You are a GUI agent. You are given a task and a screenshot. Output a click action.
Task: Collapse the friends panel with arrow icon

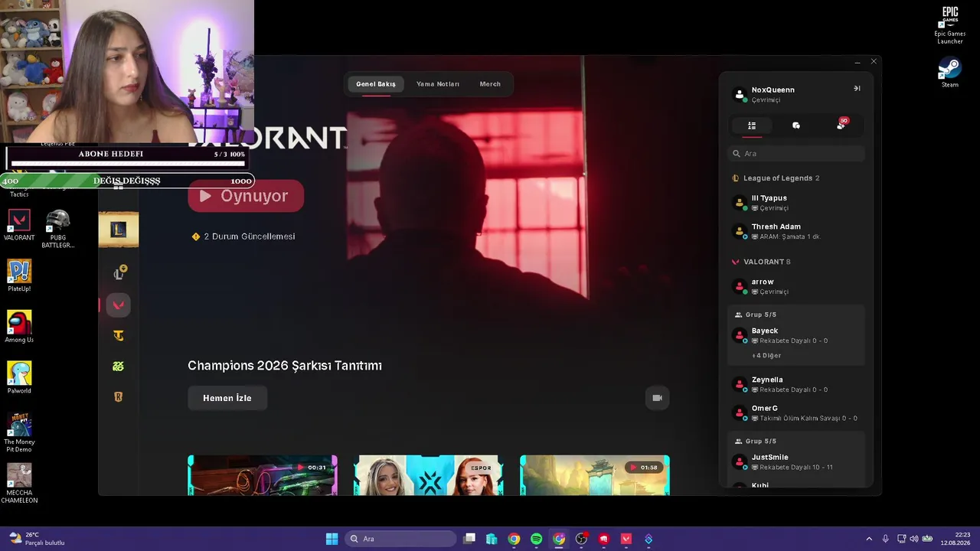(x=857, y=89)
